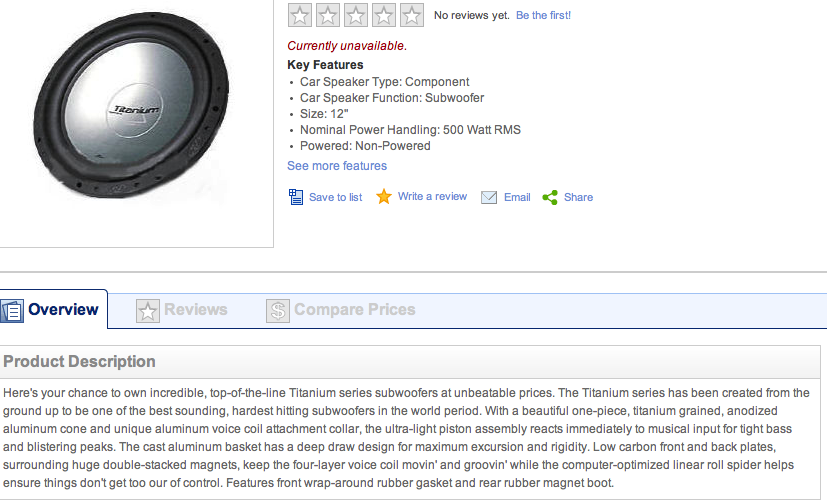Click the Be the first! link
This screenshot has height=503, width=827.
coord(543,15)
